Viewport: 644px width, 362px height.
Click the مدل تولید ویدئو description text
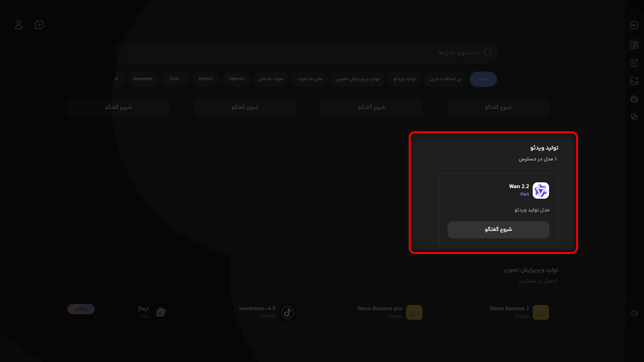(x=532, y=210)
